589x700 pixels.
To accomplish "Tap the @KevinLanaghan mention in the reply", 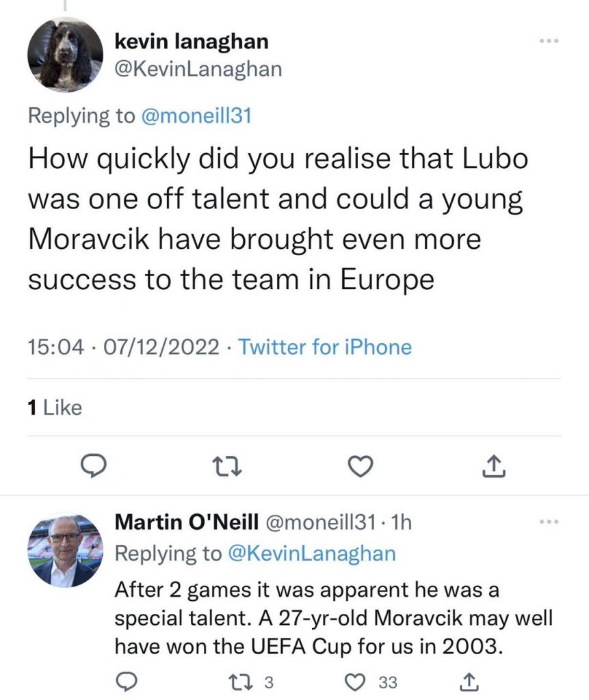I will click(x=310, y=553).
